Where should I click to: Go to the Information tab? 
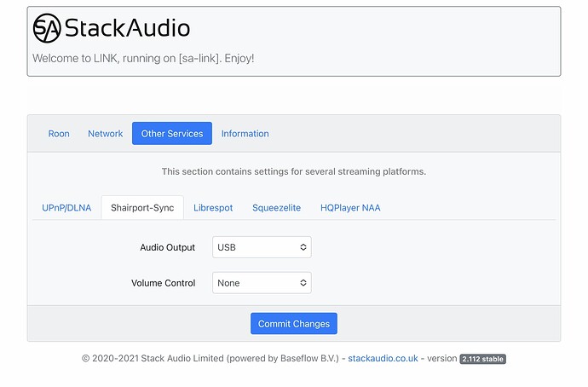pos(245,134)
